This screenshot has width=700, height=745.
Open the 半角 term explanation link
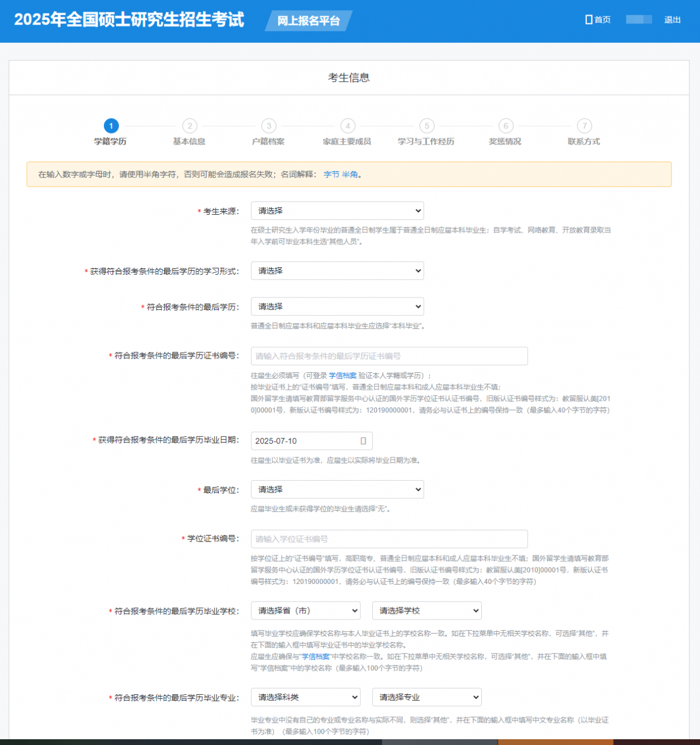click(350, 174)
